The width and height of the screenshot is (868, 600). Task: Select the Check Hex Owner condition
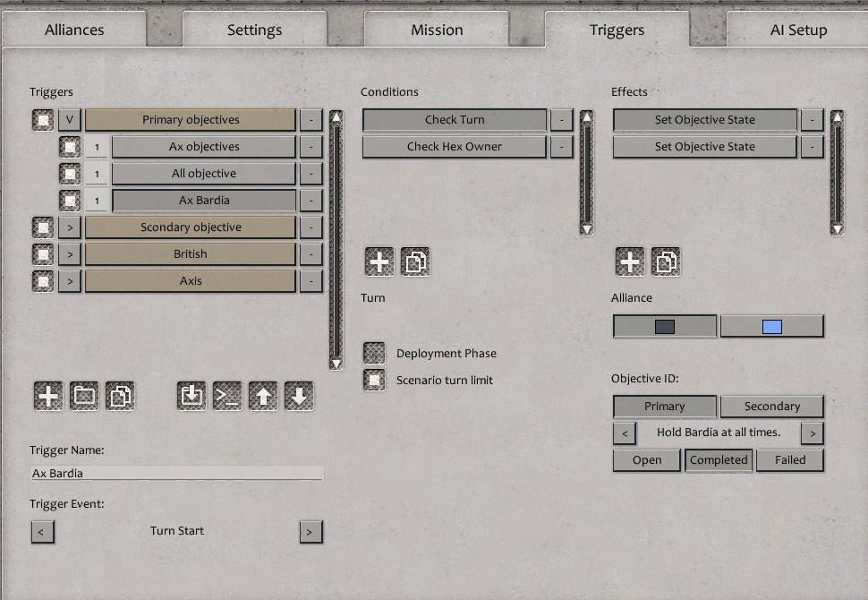click(455, 147)
